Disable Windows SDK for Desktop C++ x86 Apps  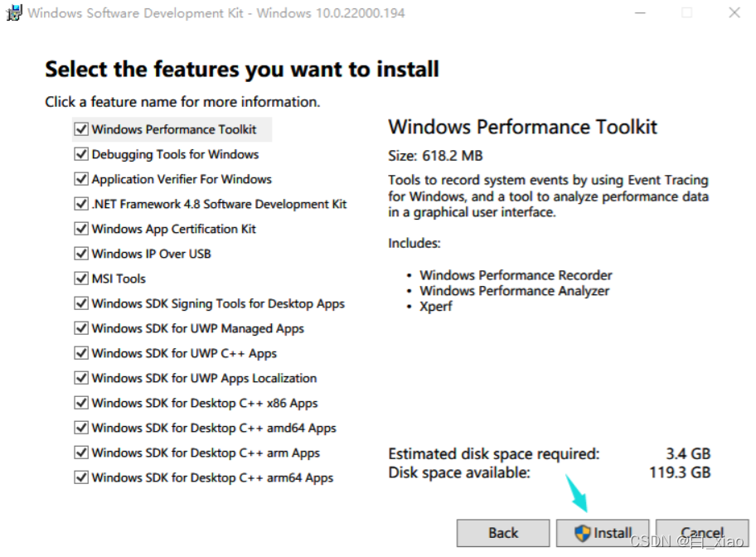coord(80,403)
